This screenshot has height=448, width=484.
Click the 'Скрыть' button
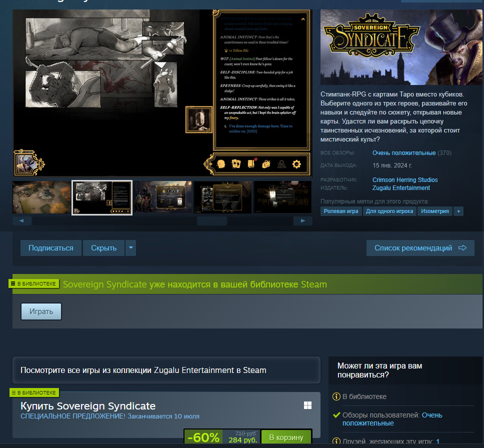point(103,248)
